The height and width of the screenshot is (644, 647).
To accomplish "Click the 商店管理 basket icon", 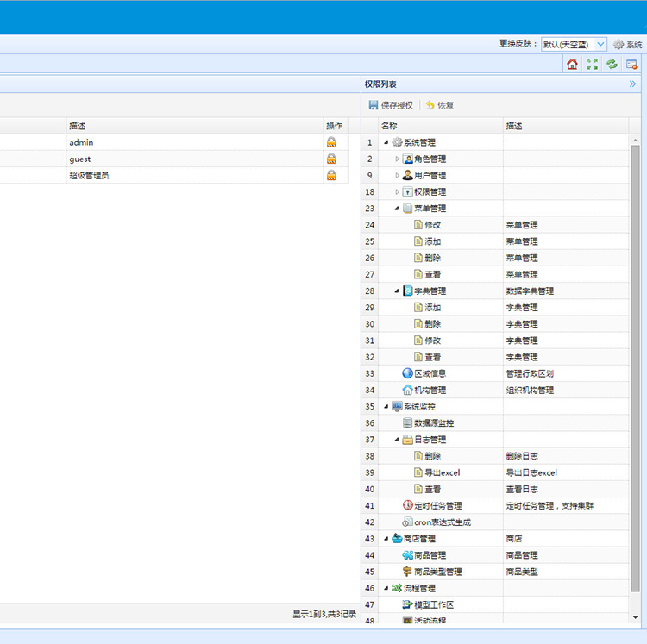I will coord(397,539).
